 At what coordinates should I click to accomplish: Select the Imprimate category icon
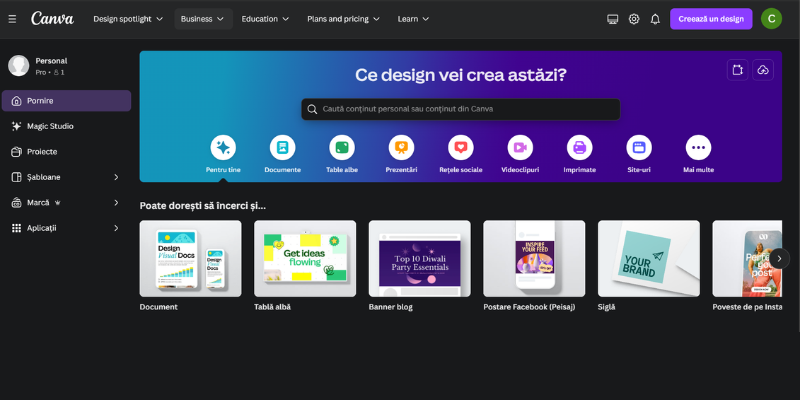point(580,147)
